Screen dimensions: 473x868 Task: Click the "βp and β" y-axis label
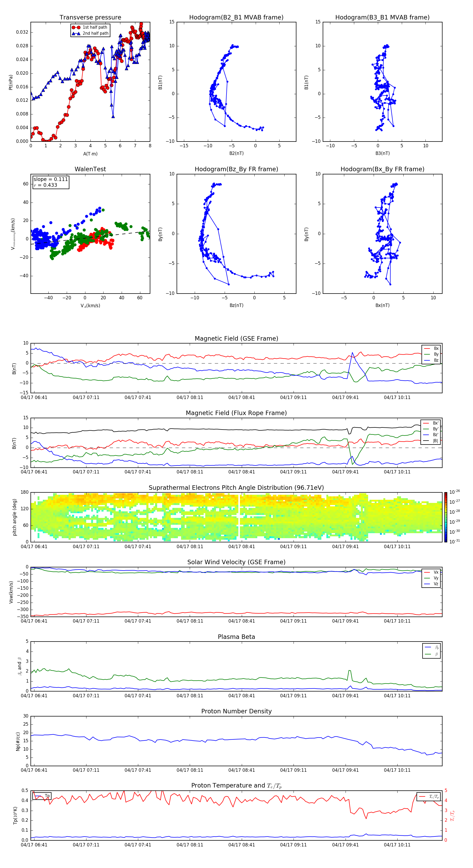pyautogui.click(x=19, y=666)
